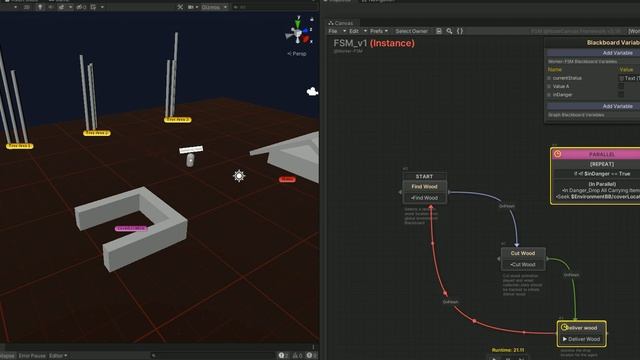
Task: Click the scene orientation gizmo
Action: (x=298, y=33)
